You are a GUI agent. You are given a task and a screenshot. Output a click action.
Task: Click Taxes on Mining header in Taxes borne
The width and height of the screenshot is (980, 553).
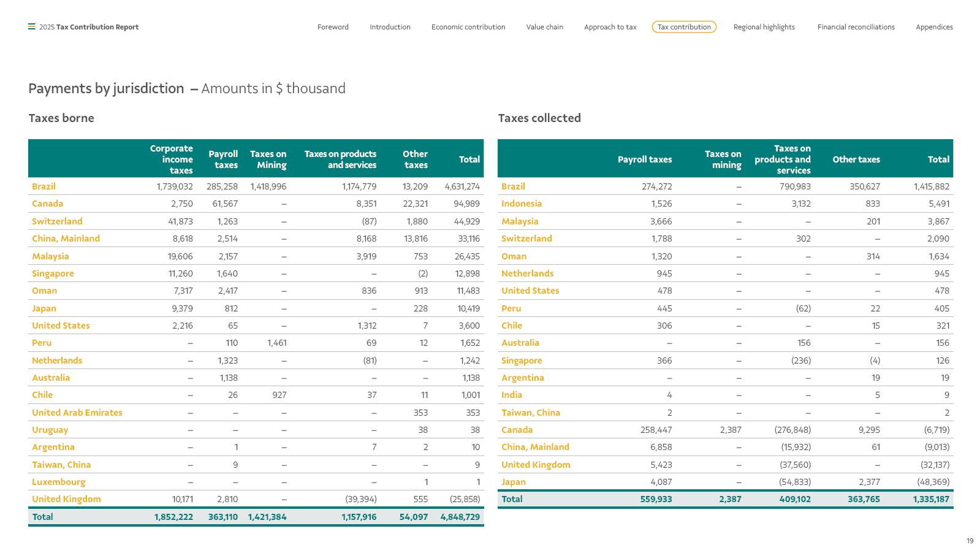click(268, 159)
